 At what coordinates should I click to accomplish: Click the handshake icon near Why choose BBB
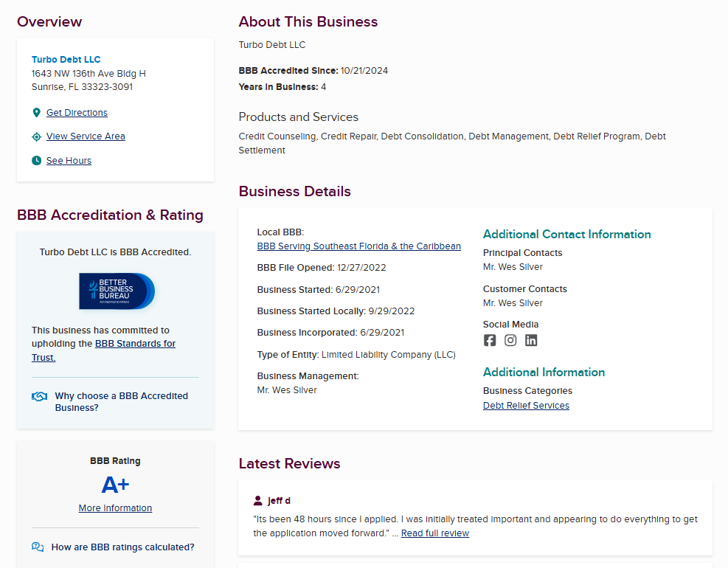click(x=40, y=396)
